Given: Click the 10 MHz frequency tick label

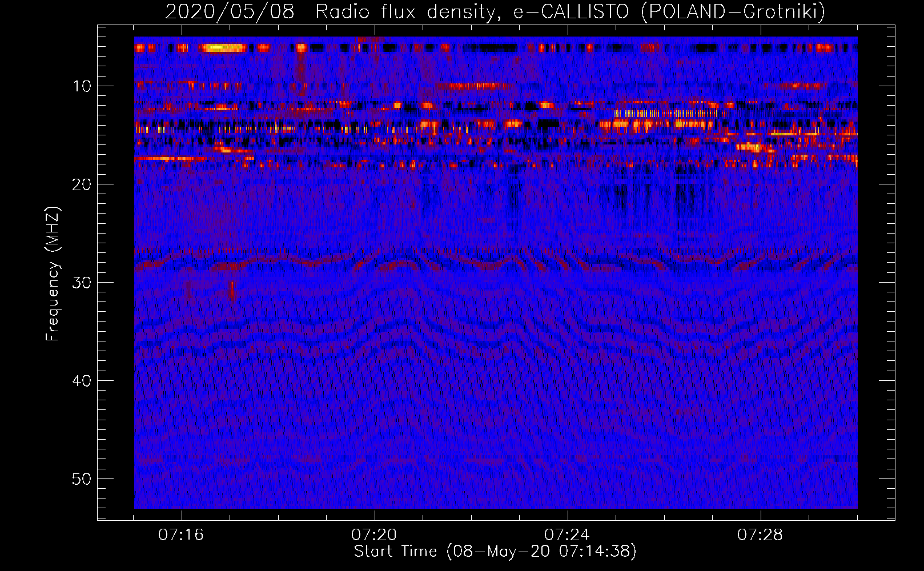Looking at the screenshot, I should click(x=82, y=86).
